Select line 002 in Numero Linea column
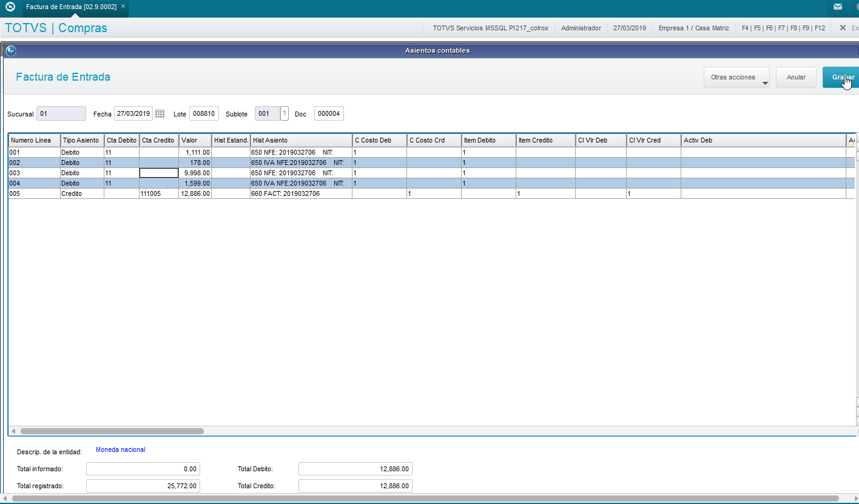 (x=35, y=163)
